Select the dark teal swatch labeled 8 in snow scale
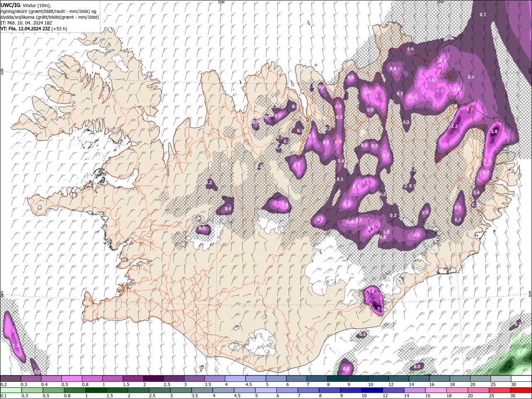 coord(337,379)
